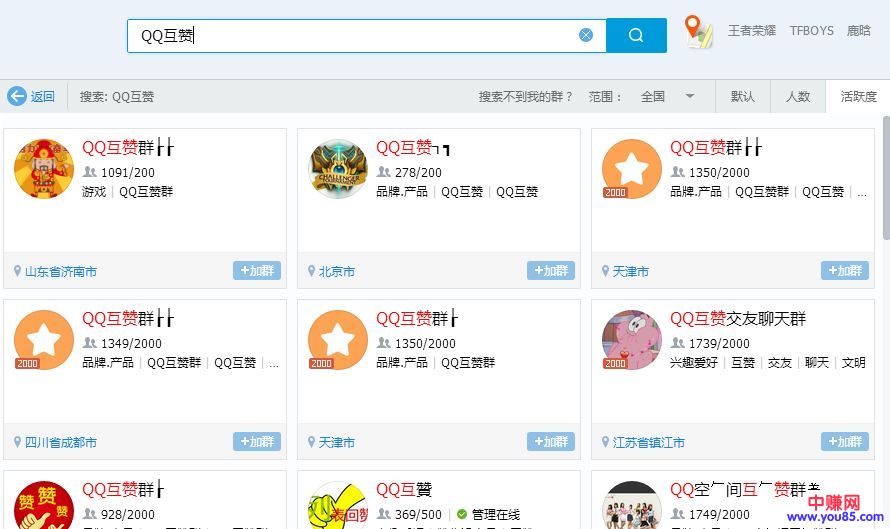Image resolution: width=890 pixels, height=529 pixels.
Task: Click the 山东省济南市 group's avatar
Action: 44,169
